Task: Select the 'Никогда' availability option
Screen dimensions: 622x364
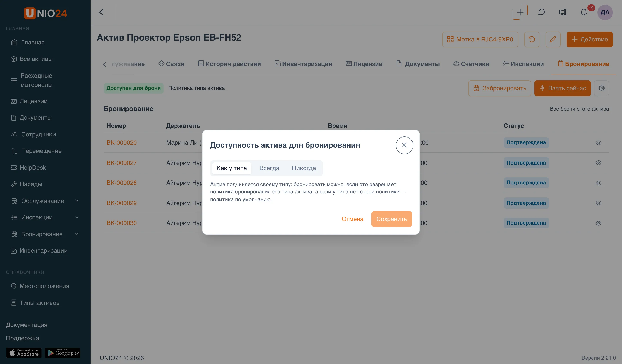Action: coord(304,168)
